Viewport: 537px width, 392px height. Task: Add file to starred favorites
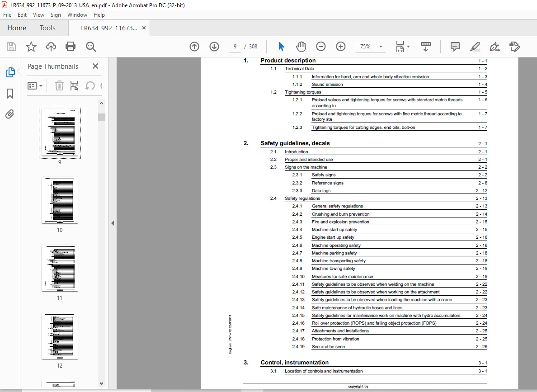31,47
